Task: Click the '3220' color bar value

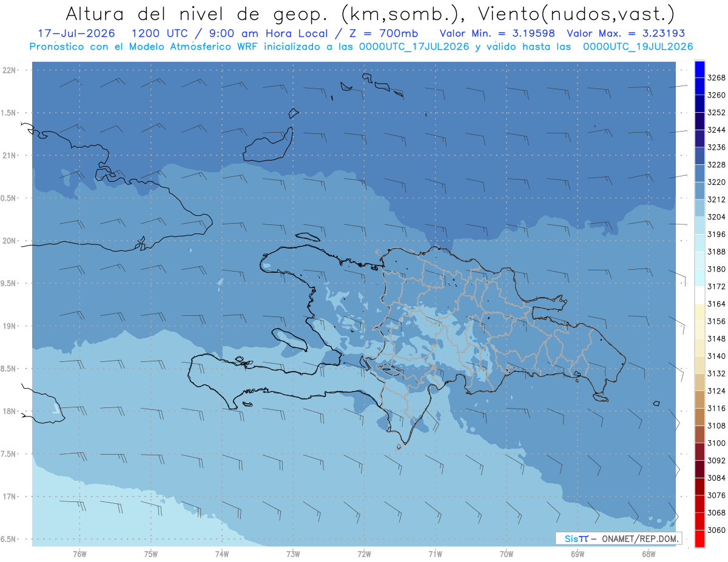Action: pos(716,182)
